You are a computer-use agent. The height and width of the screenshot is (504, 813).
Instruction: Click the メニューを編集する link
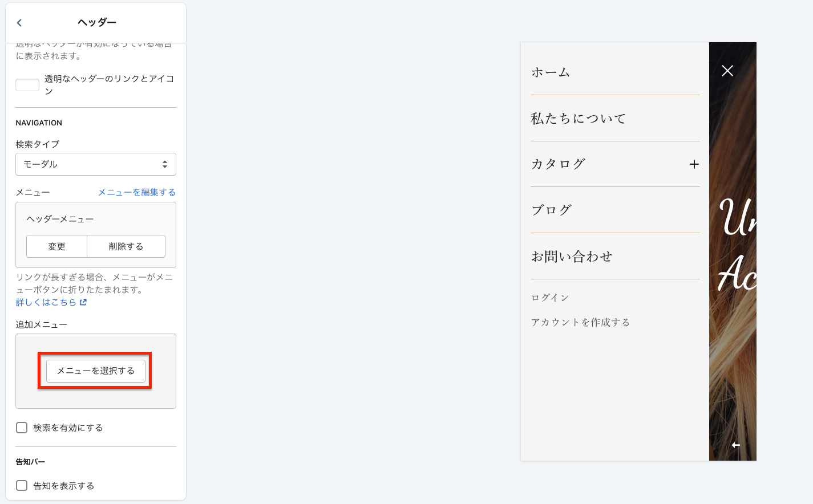(136, 192)
